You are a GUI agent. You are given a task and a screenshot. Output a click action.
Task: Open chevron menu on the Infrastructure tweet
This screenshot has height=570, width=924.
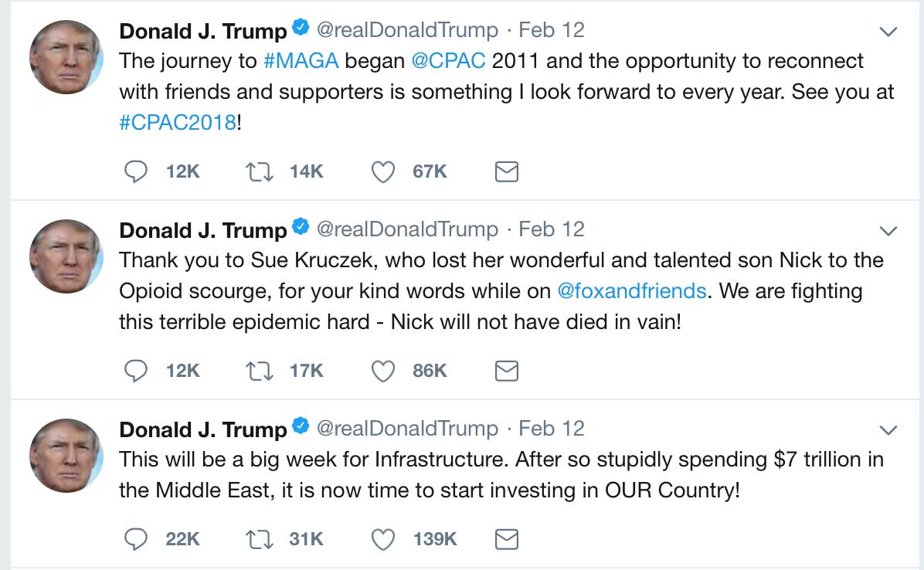pos(888,430)
